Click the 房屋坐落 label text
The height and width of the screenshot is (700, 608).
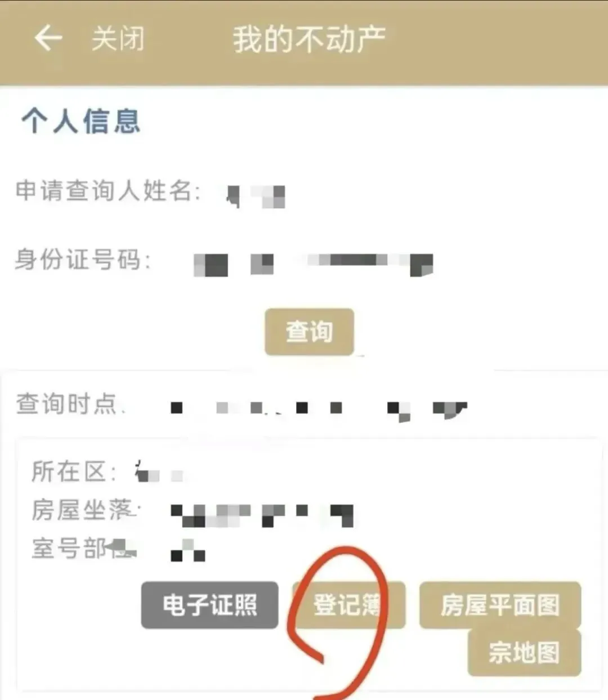click(84, 510)
